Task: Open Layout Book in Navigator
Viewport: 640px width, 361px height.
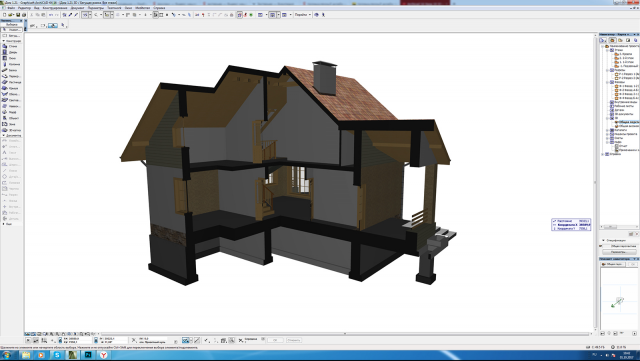Action: coord(628,40)
